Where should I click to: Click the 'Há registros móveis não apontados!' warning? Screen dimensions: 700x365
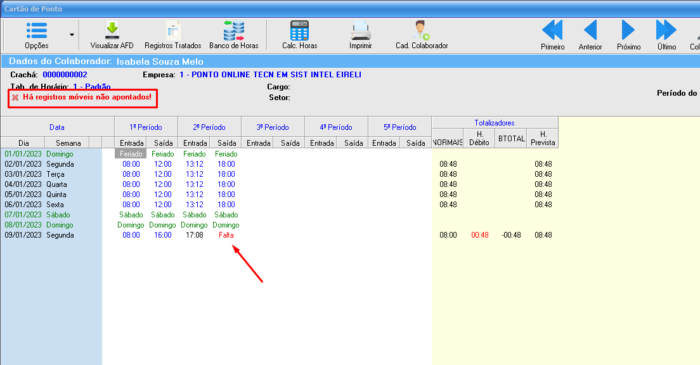87,97
